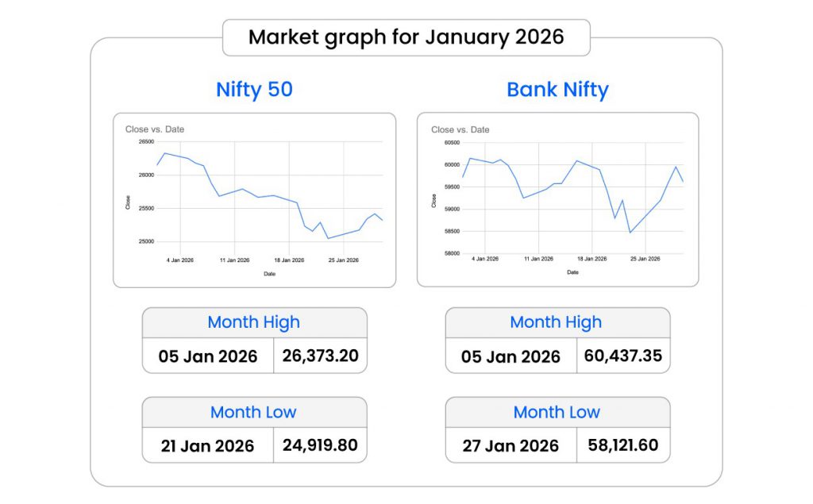
Task: Click "Close vs. Date" title in Nifty 50 chart
Action: click(155, 129)
